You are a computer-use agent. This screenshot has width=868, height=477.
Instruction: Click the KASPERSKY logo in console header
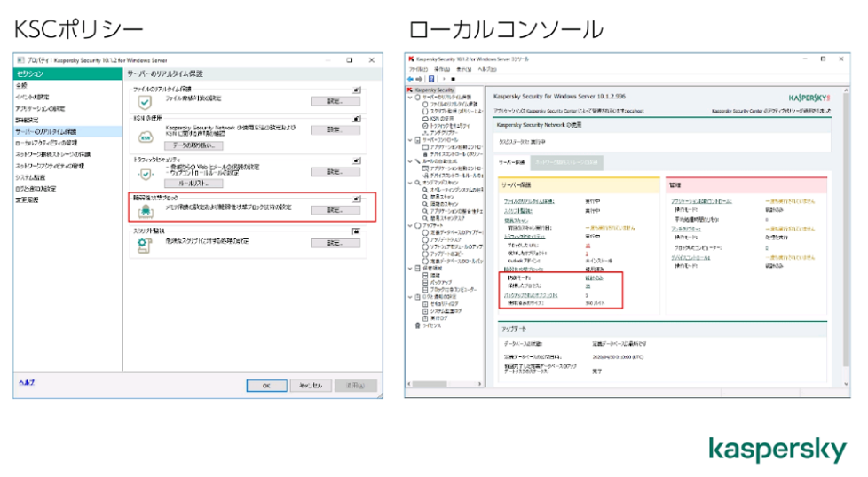coord(809,98)
